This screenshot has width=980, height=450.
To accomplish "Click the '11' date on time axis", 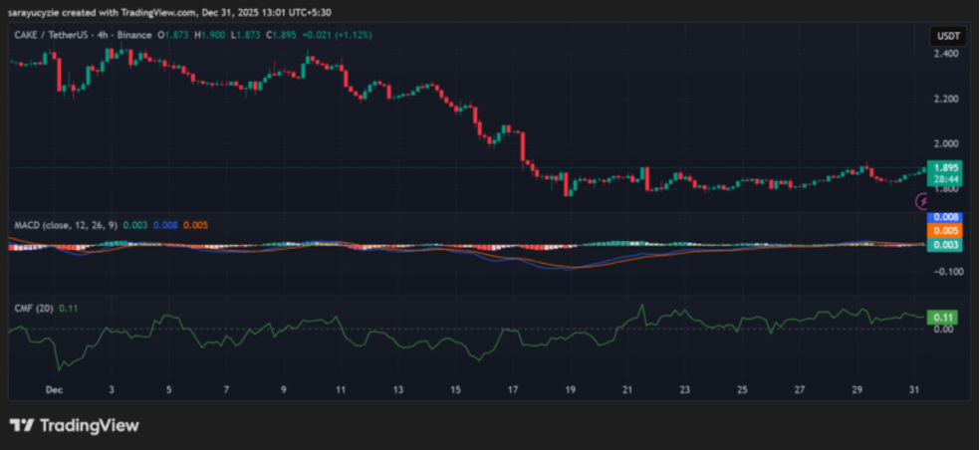I will click(x=341, y=391).
